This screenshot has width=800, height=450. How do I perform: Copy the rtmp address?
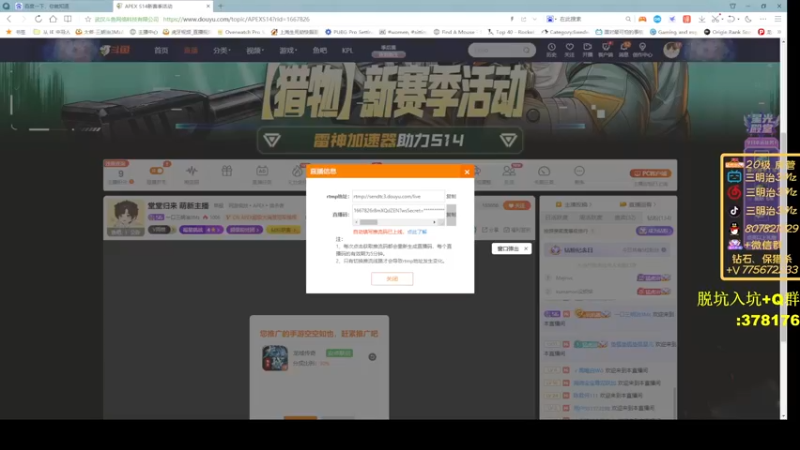click(x=451, y=196)
